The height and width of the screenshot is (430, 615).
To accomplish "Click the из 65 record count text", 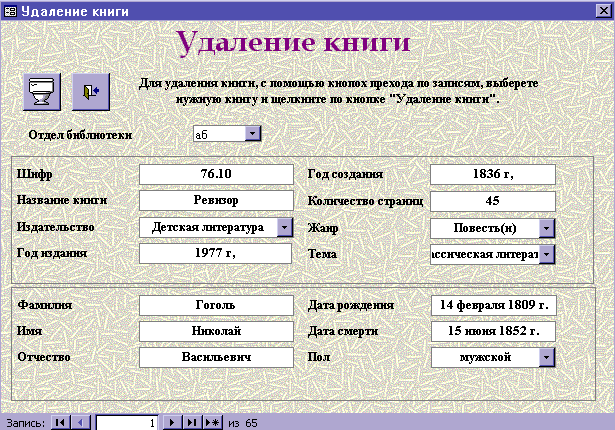I will tap(243, 423).
